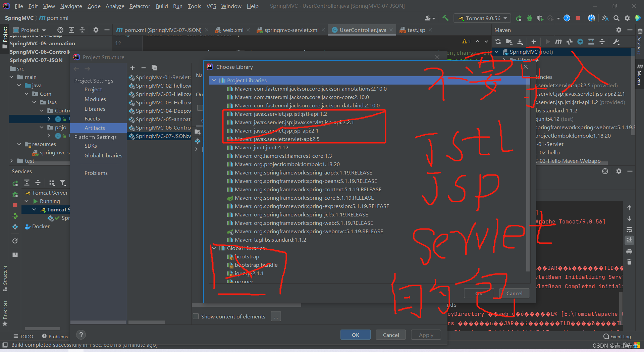644x352 pixels.
Task: Click the Run with Coverage shield icon
Action: click(x=540, y=18)
